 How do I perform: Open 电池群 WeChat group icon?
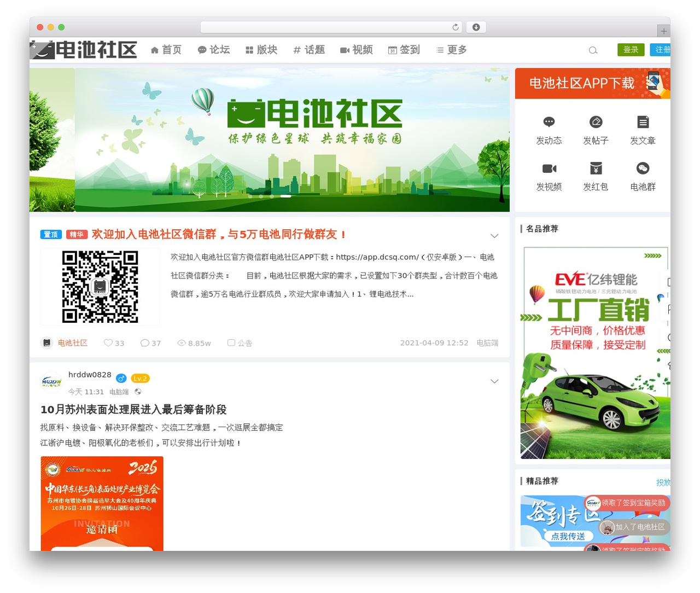pos(643,168)
